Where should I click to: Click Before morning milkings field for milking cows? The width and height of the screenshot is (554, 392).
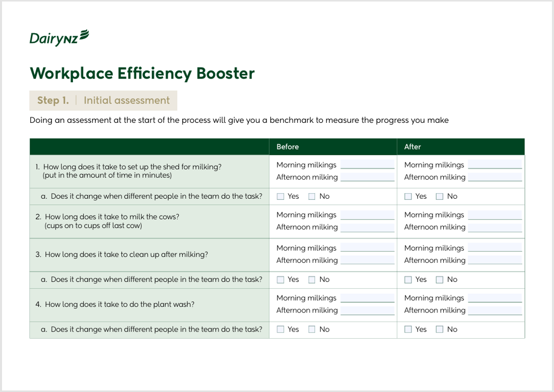pos(368,215)
